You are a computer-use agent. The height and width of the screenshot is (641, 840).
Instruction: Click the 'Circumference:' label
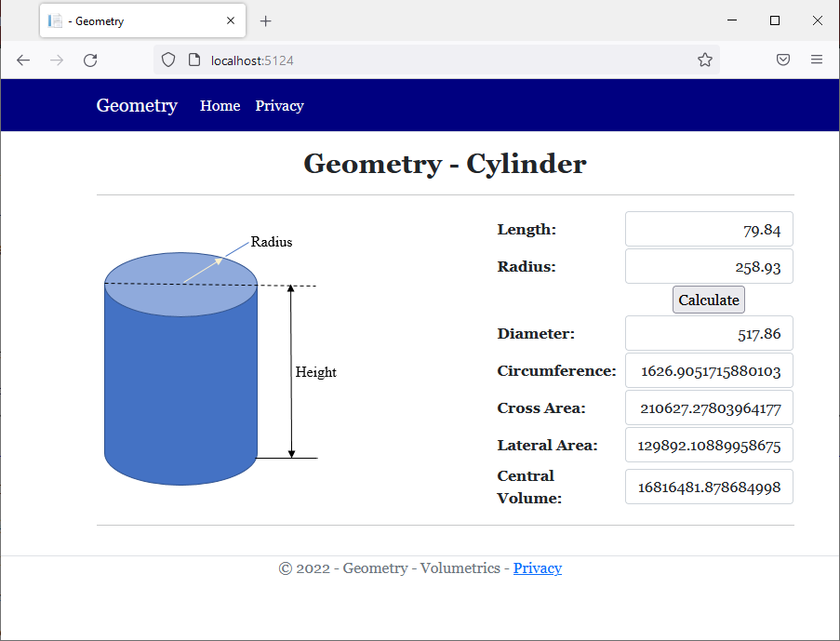click(556, 370)
